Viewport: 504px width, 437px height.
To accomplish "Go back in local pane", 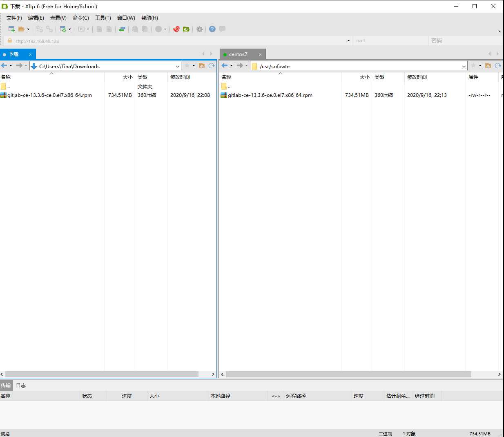I will [x=4, y=65].
